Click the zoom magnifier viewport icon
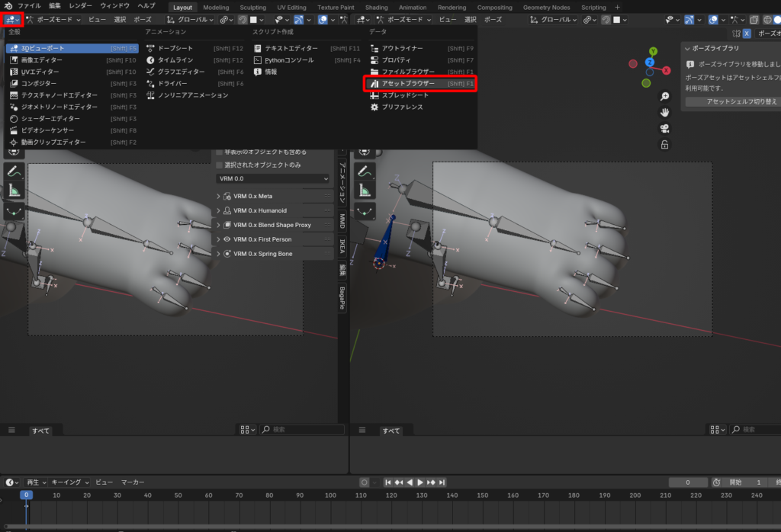The height and width of the screenshot is (532, 781). click(664, 97)
